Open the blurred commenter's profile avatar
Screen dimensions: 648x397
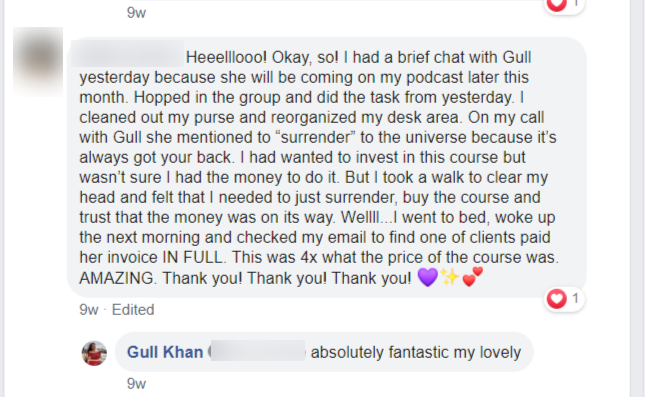click(x=38, y=62)
